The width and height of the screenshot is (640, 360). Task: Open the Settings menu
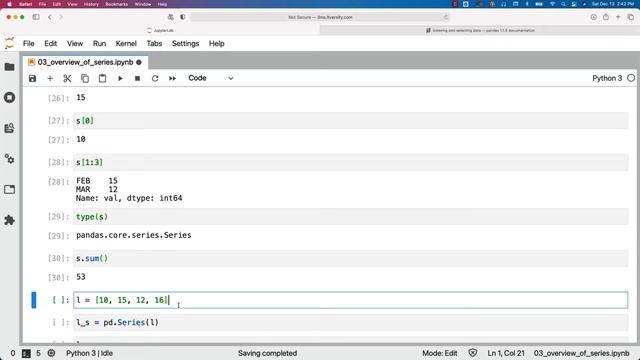185,44
